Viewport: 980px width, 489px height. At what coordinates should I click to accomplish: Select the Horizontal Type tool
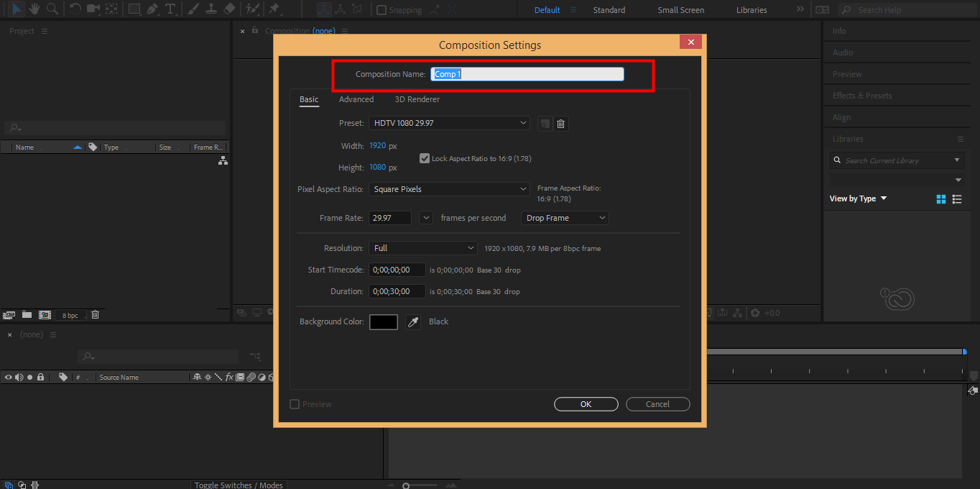coord(170,9)
